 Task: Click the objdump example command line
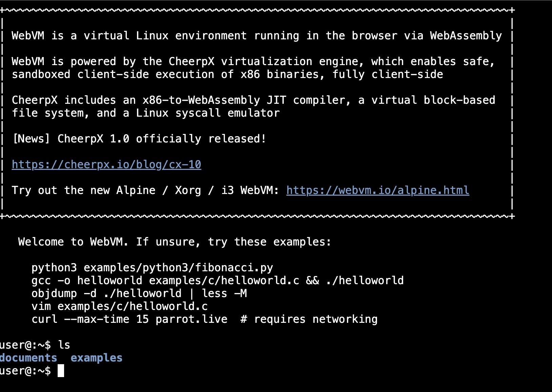(139, 294)
